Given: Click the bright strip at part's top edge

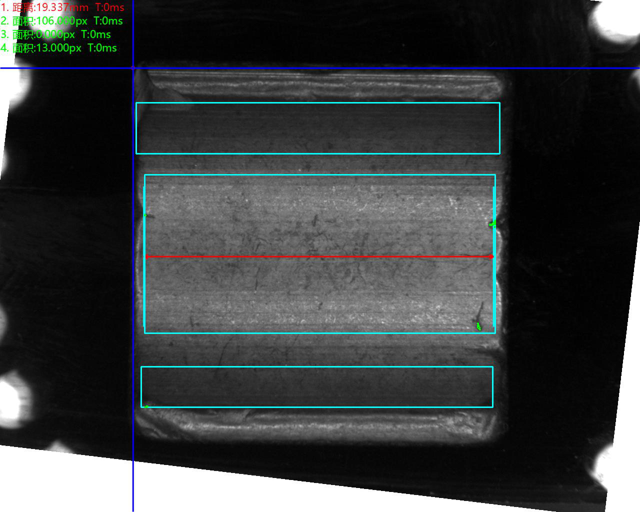Looking at the screenshot, I should [x=317, y=83].
